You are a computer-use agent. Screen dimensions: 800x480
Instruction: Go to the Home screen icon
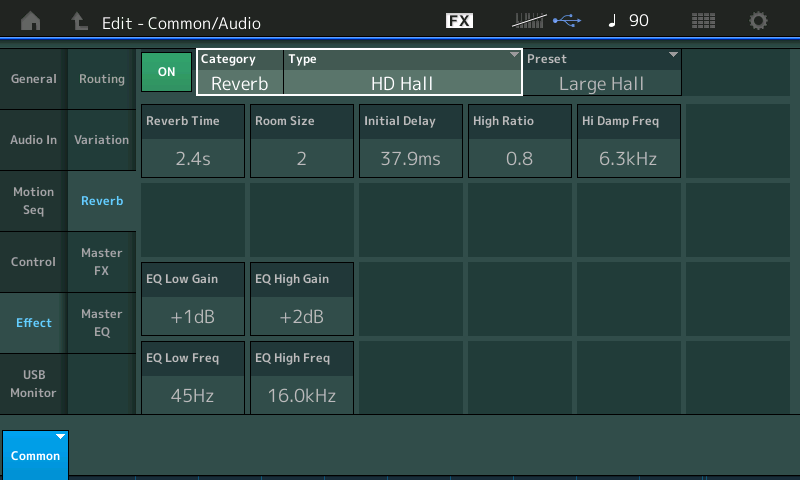point(31,21)
